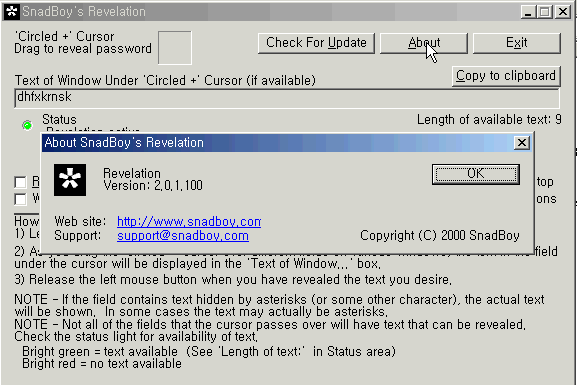Copy revealed text with Copy to clipboard
This screenshot has width=577, height=385.
506,76
